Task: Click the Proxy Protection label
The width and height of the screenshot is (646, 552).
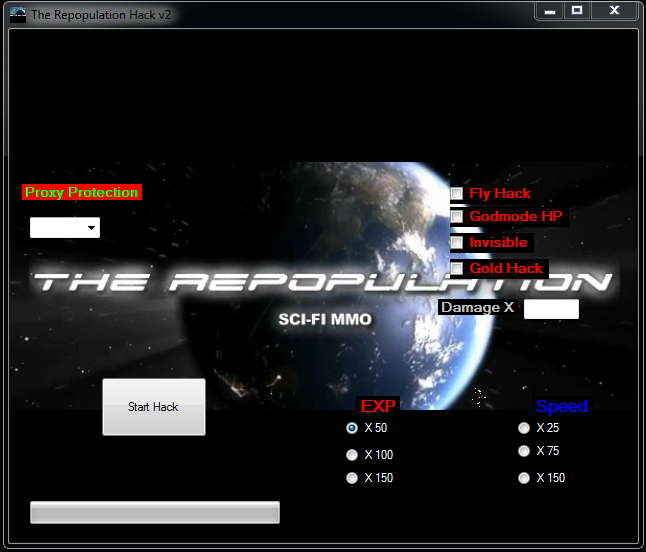Action: pyautogui.click(x=82, y=192)
